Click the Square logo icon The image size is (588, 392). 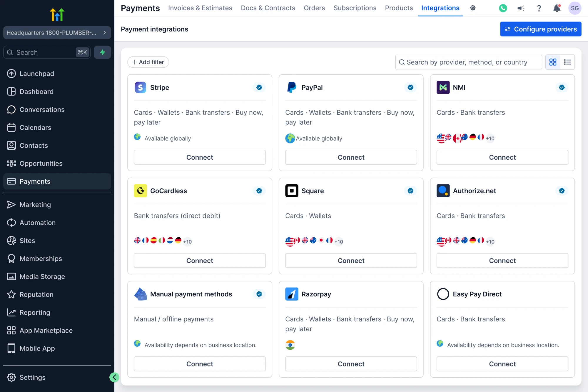[x=292, y=191]
